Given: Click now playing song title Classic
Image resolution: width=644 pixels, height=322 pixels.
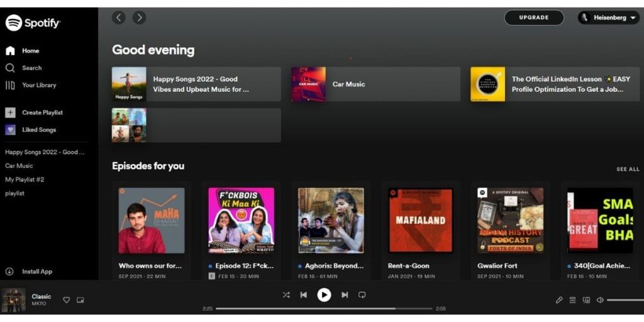Looking at the screenshot, I should tap(42, 296).
